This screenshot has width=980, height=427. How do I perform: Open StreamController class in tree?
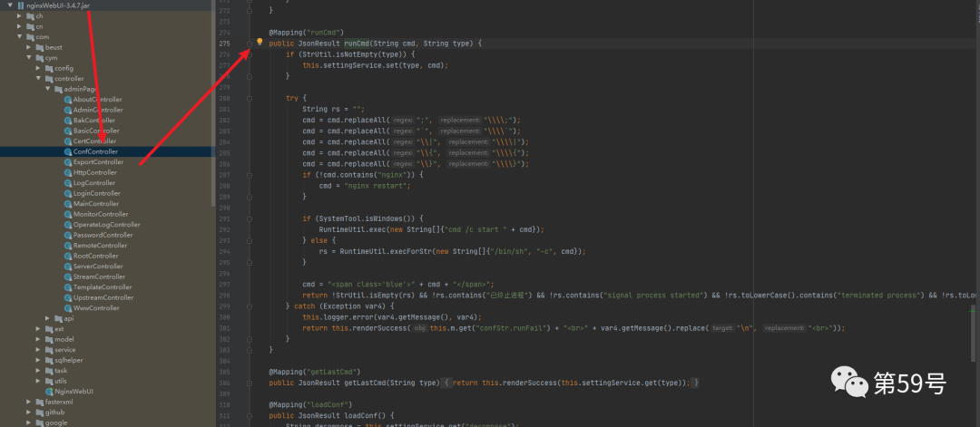pos(100,277)
